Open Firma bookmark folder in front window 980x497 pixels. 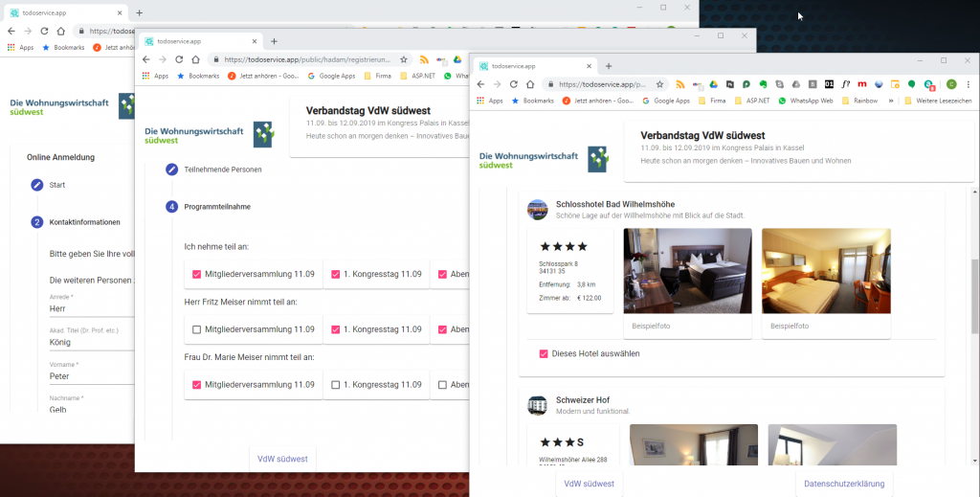[711, 101]
